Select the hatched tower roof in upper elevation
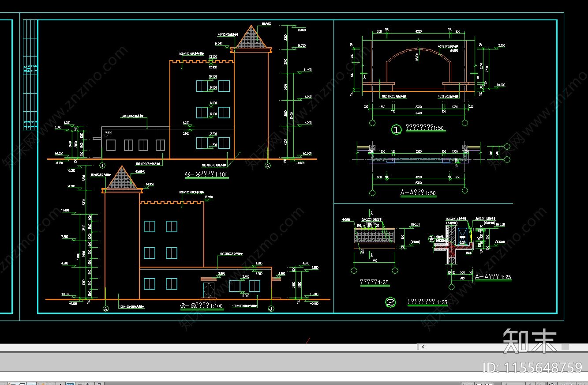This screenshot has width=588, height=385. point(251,38)
